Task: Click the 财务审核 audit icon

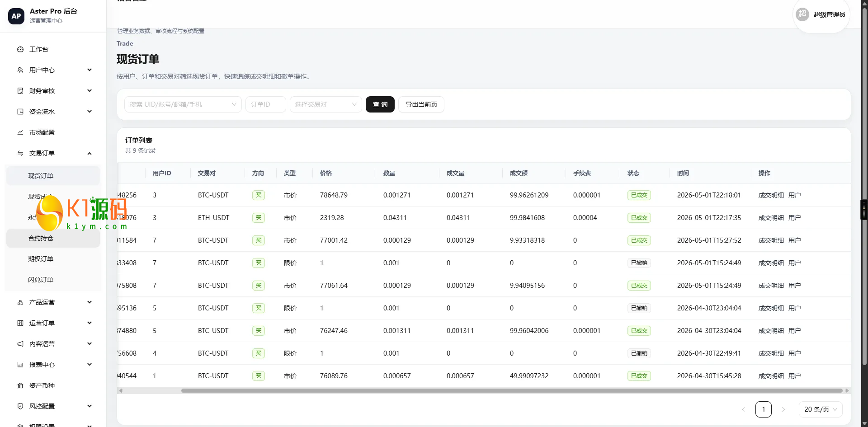Action: pyautogui.click(x=20, y=91)
